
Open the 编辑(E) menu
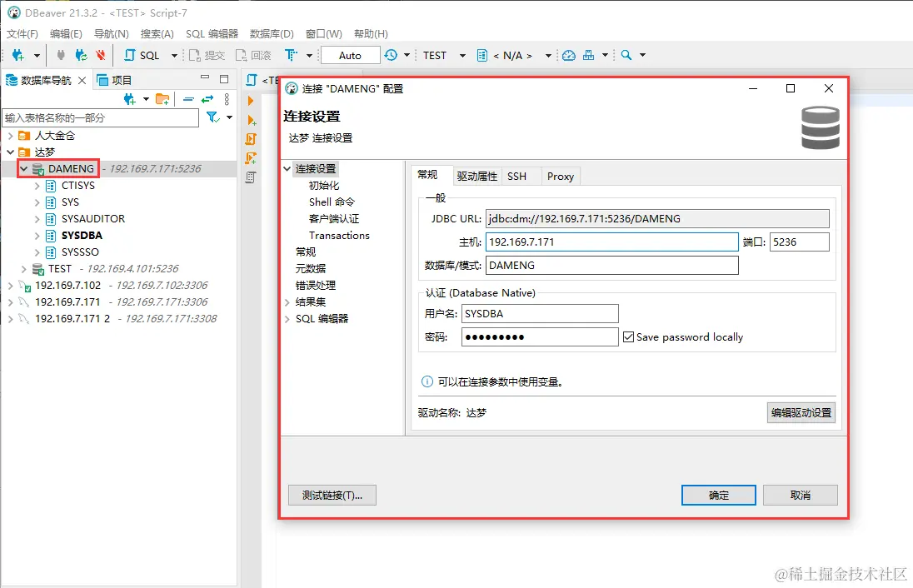(x=66, y=34)
